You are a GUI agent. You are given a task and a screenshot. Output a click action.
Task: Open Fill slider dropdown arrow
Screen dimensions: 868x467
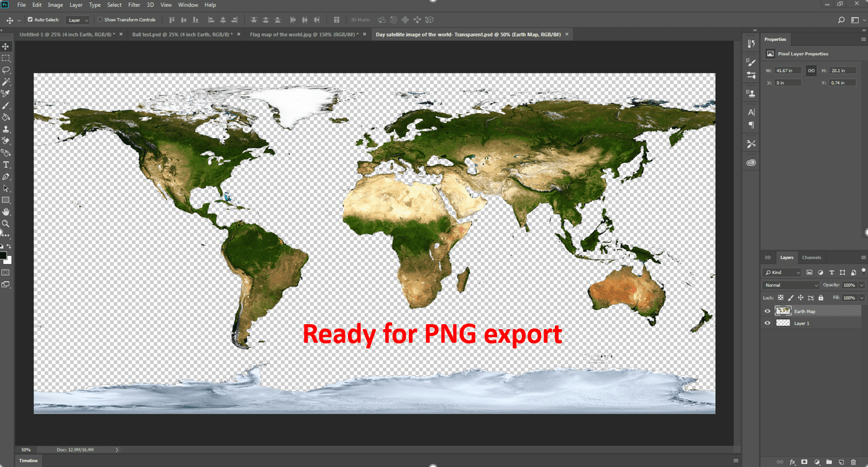862,298
